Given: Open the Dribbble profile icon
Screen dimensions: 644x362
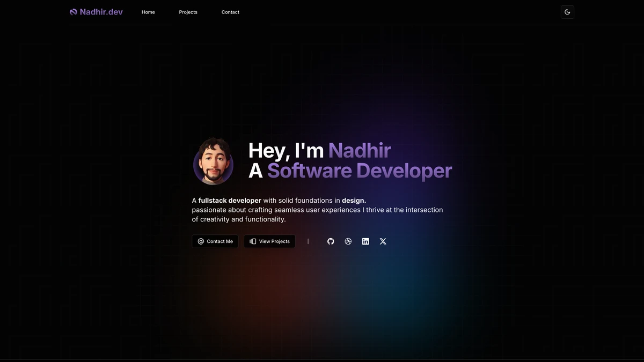Looking at the screenshot, I should (x=348, y=241).
